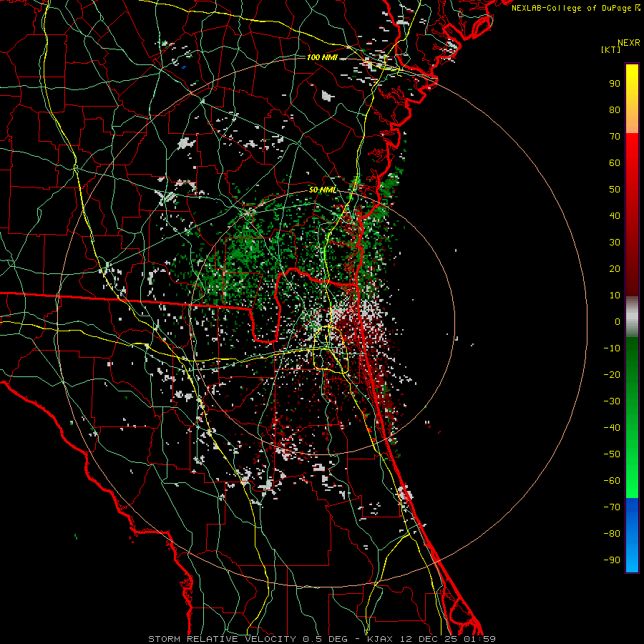Click the 50 NMI range ring label

323,190
